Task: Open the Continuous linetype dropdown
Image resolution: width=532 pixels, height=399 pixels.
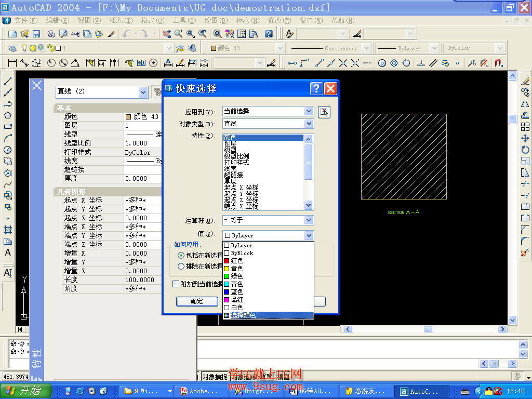Action: point(366,48)
